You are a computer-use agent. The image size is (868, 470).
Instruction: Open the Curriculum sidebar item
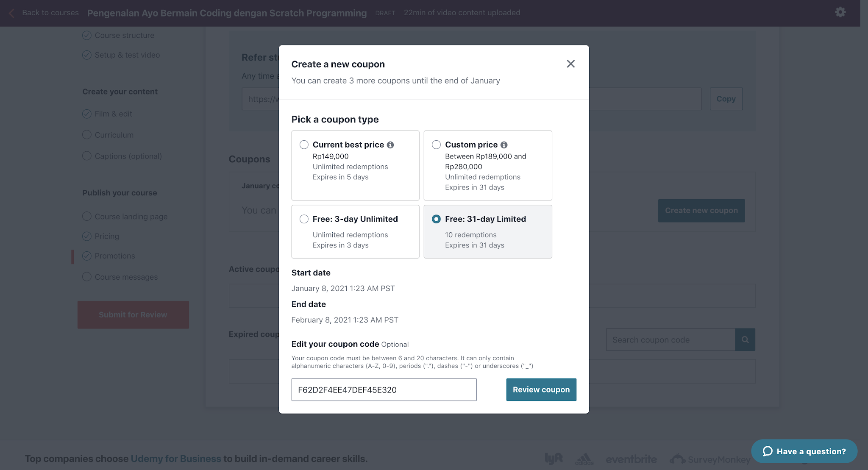(114, 135)
